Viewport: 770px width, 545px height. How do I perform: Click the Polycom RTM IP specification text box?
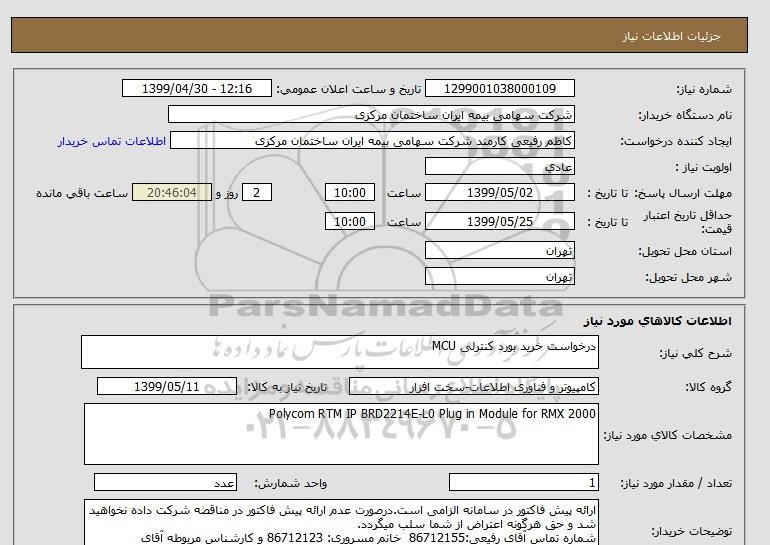[x=341, y=434]
